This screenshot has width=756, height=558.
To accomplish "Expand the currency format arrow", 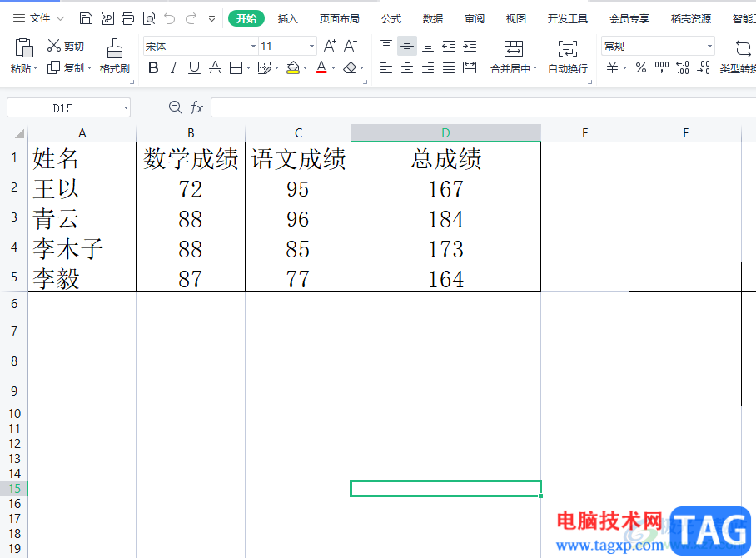I will [x=624, y=68].
